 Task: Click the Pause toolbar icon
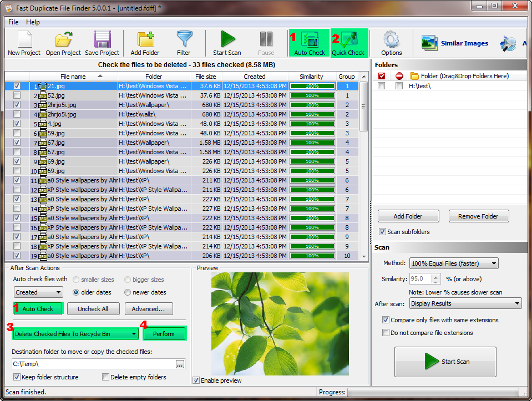(x=266, y=43)
